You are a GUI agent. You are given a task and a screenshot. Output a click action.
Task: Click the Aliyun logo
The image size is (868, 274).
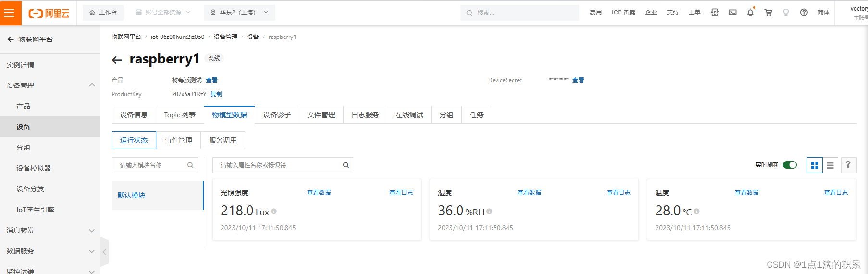[x=49, y=13]
